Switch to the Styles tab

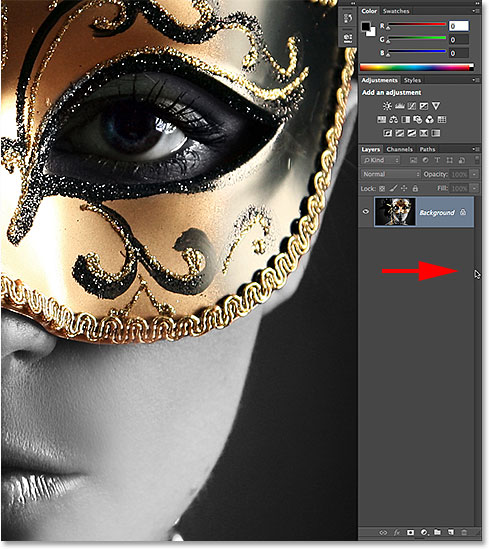pos(412,80)
